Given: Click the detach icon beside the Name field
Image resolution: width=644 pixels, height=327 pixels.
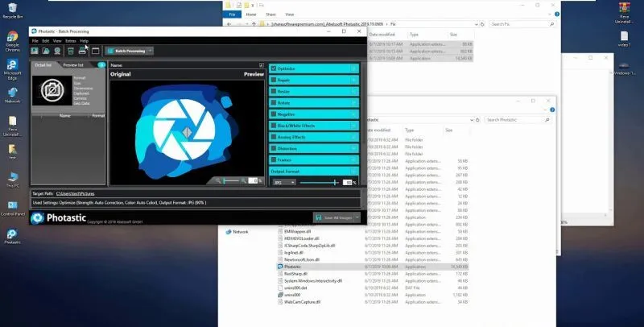Looking at the screenshot, I should click(262, 65).
